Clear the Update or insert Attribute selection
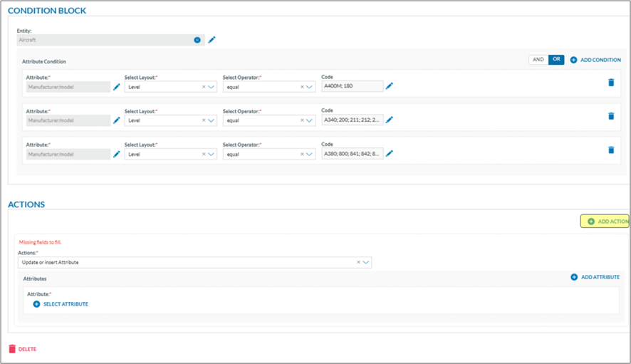631x364 pixels. pos(358,262)
